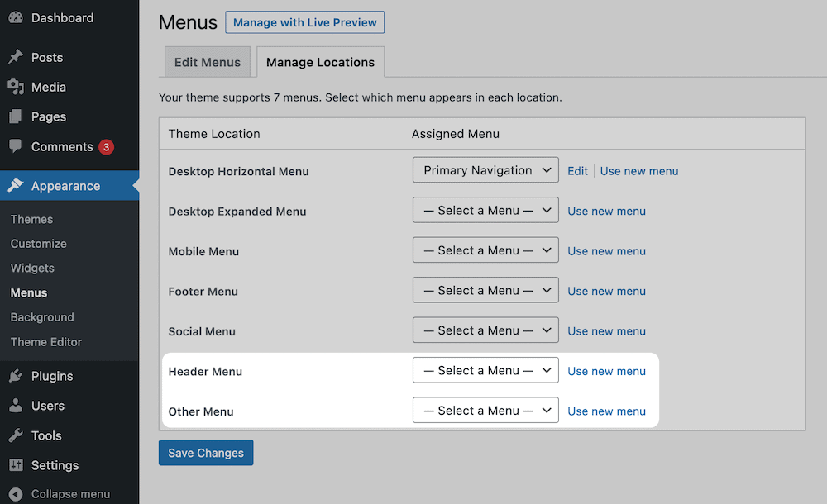
Task: Click the Save Changes button
Action: click(x=206, y=453)
